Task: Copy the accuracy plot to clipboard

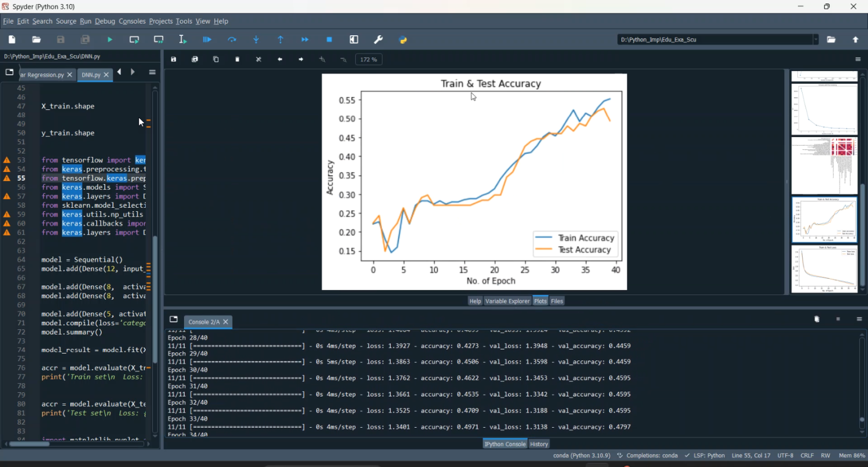Action: pos(215,59)
